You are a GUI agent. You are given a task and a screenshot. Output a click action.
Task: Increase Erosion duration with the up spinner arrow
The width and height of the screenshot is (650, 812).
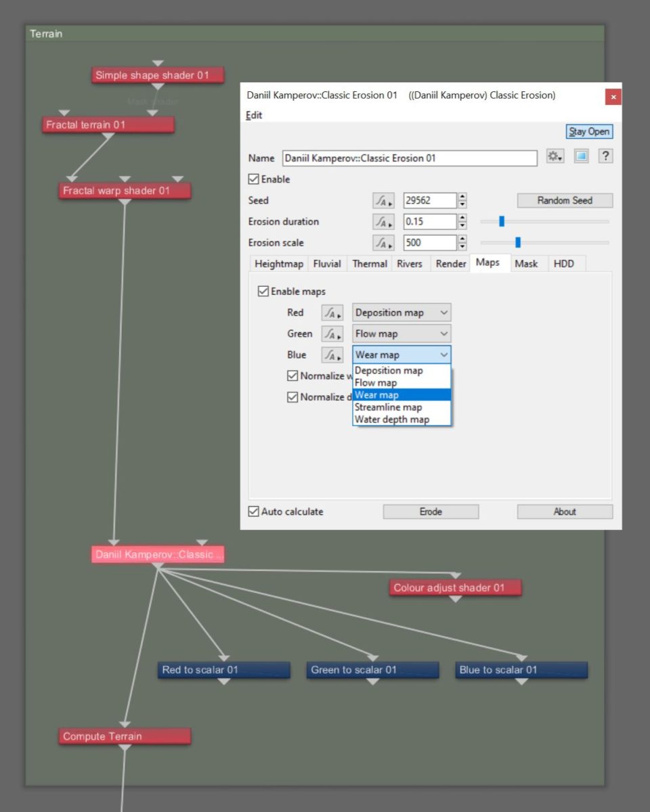pyautogui.click(x=462, y=218)
